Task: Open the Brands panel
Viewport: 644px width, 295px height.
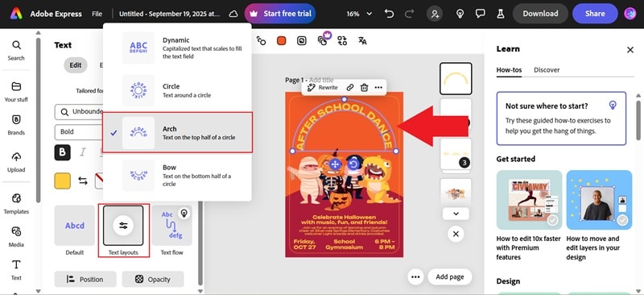Action: (x=16, y=125)
